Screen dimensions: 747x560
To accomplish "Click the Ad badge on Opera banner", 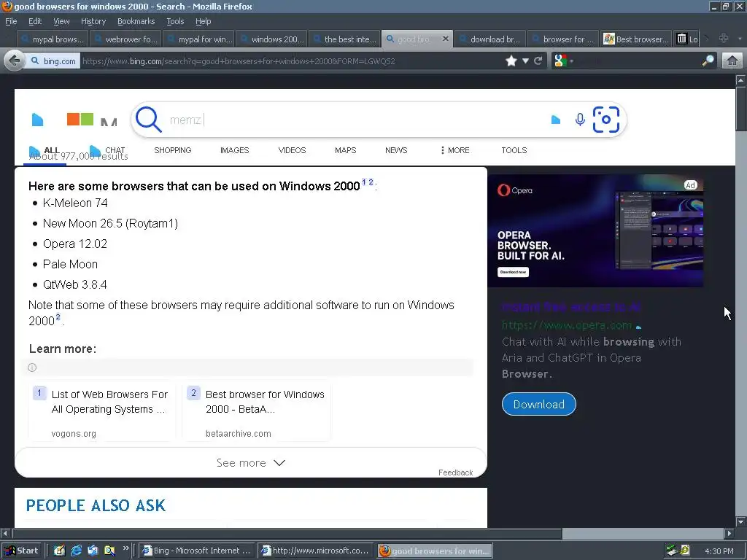I will pos(690,185).
